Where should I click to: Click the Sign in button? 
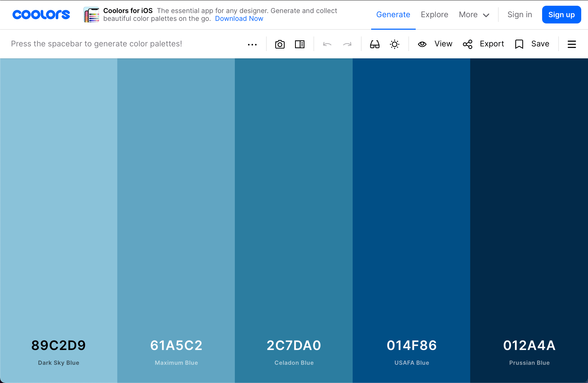point(519,15)
